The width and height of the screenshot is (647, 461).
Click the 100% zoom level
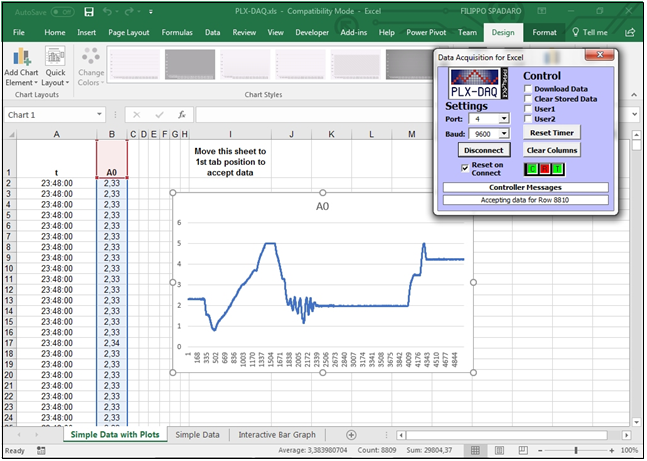[x=629, y=451]
